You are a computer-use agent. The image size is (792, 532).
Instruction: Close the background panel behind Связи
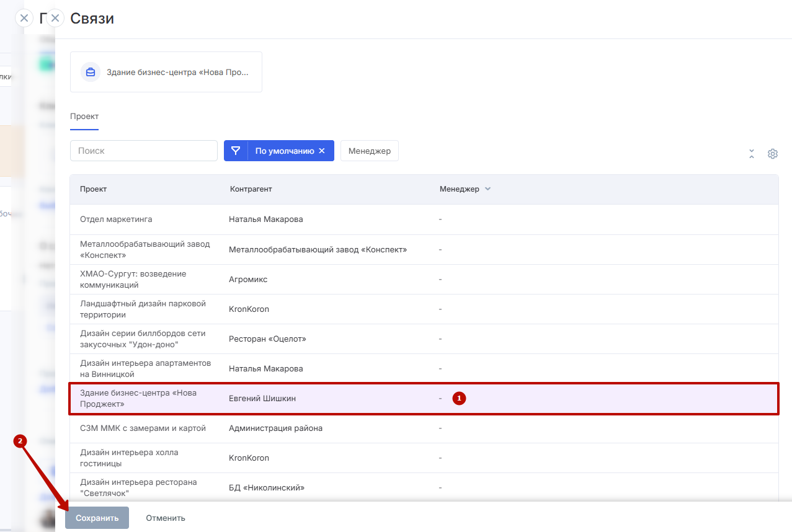[x=24, y=18]
